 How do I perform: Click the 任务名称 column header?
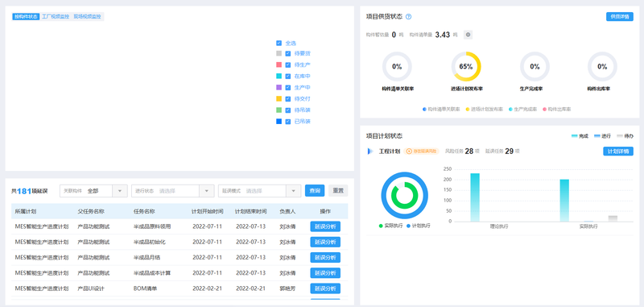144,212
